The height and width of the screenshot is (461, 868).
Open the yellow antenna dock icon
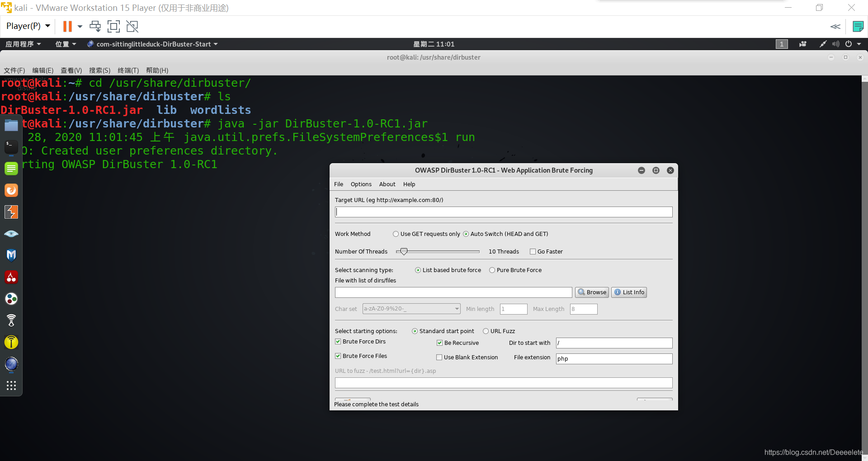[11, 342]
